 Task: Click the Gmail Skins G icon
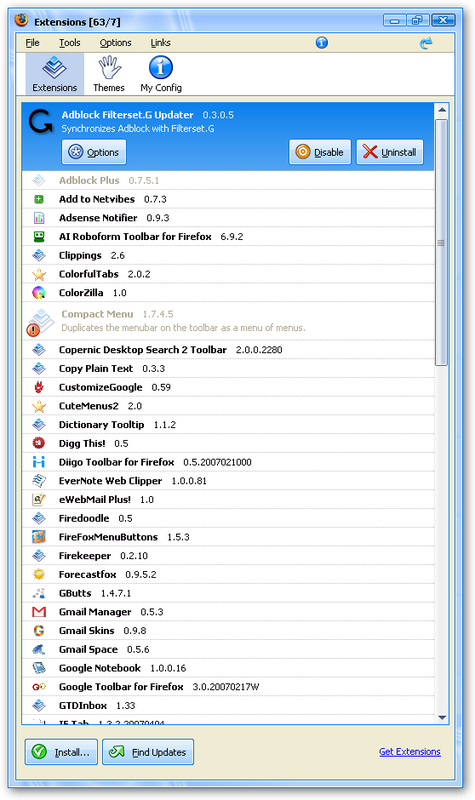tap(39, 631)
